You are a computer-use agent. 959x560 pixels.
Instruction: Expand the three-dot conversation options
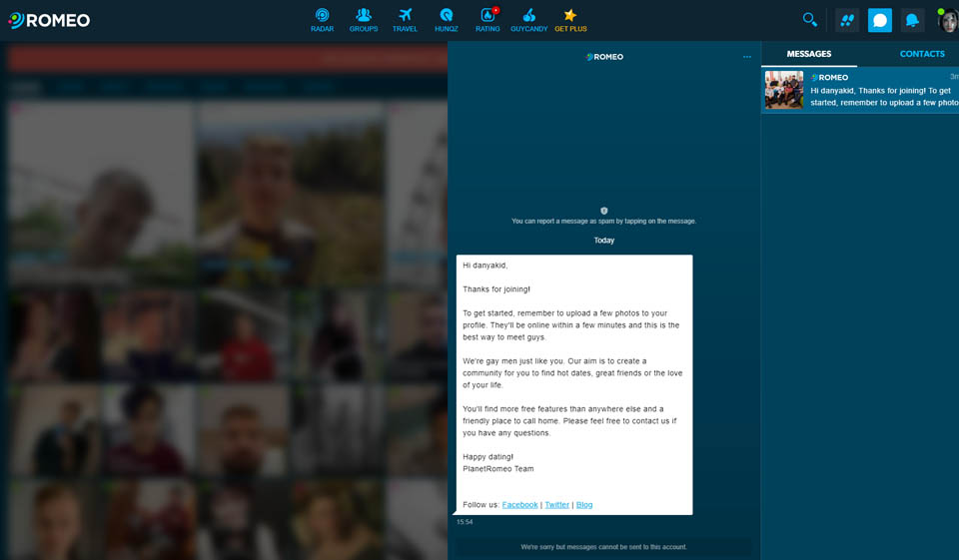(x=746, y=57)
